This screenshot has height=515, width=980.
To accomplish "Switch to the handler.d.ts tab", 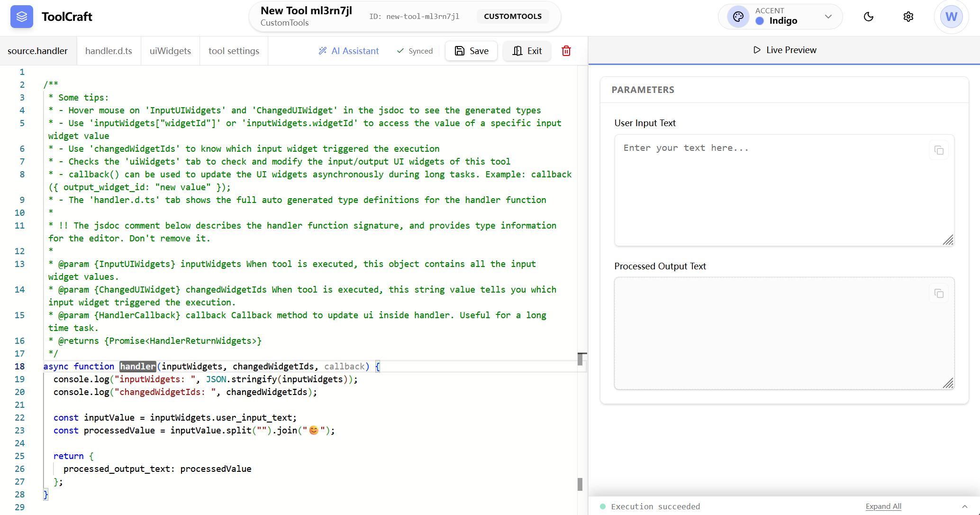I will pos(109,51).
